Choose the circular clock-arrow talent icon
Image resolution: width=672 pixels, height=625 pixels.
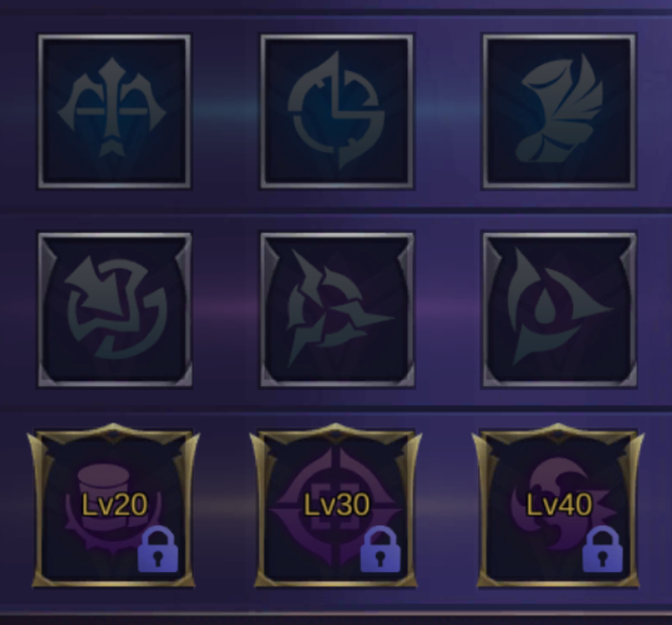pyautogui.click(x=337, y=111)
